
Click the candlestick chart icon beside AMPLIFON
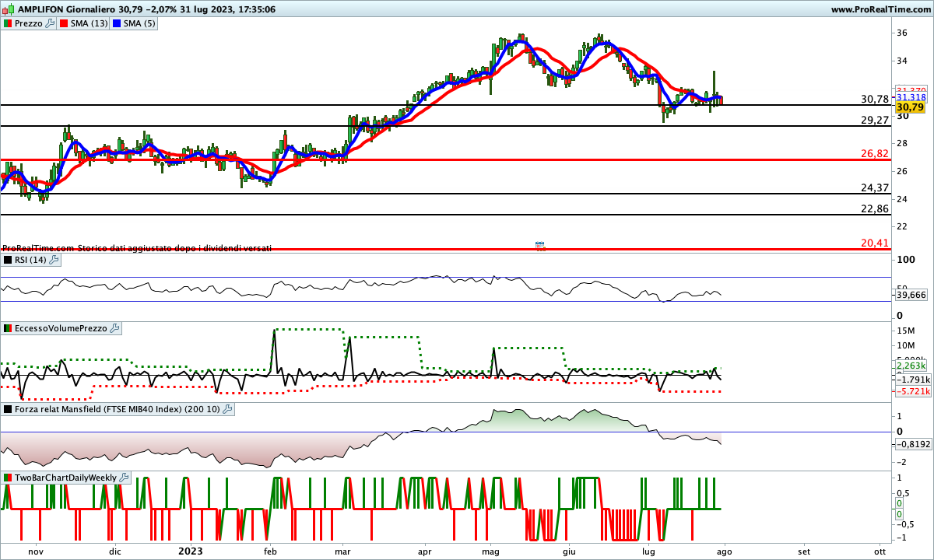tap(8, 9)
